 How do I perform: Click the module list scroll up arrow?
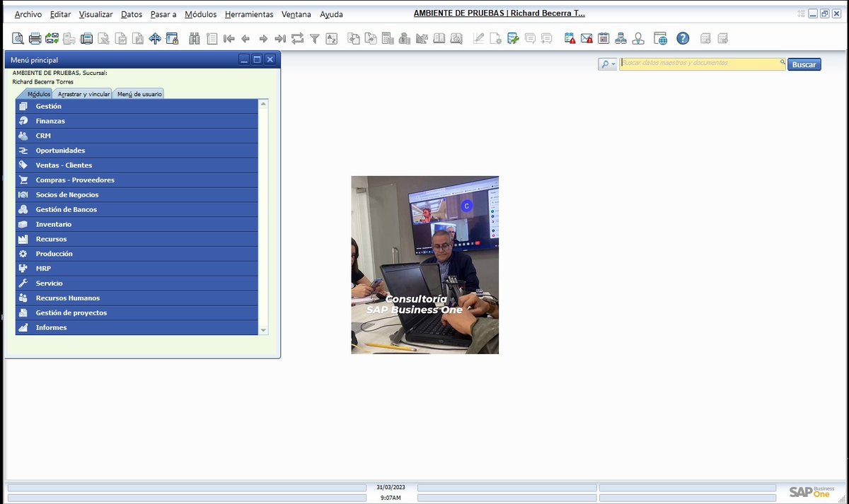(263, 104)
